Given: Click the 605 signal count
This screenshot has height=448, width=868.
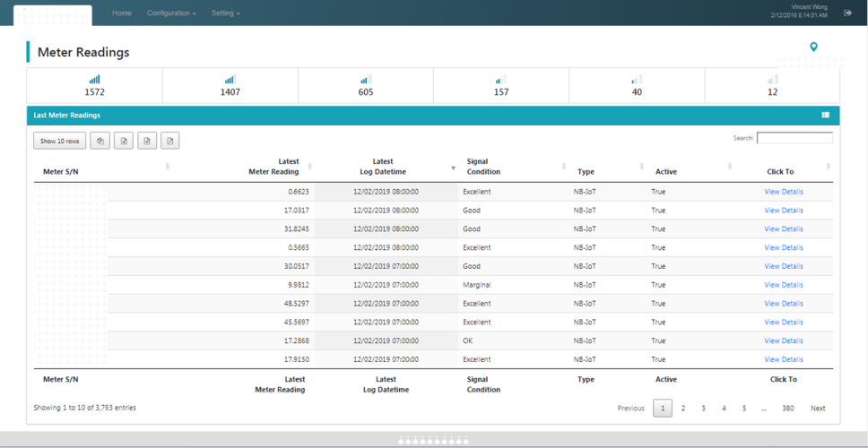Looking at the screenshot, I should click(366, 92).
